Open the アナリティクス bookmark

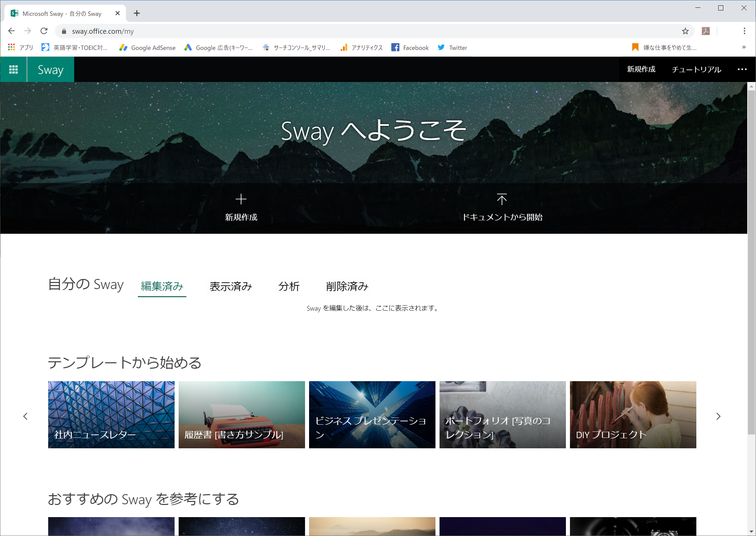(361, 48)
